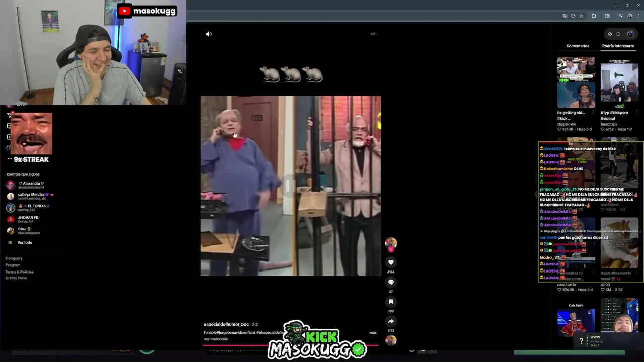Image resolution: width=644 pixels, height=362 pixels.
Task: Open the Chrome extensions puzzle icon
Action: [594, 16]
